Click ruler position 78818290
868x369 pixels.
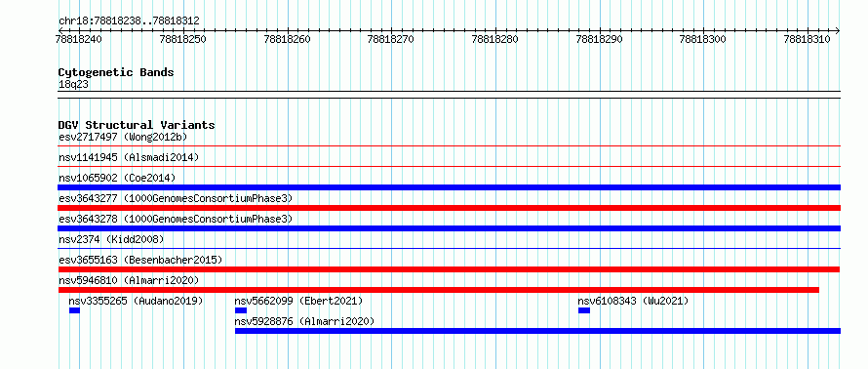tap(600, 39)
